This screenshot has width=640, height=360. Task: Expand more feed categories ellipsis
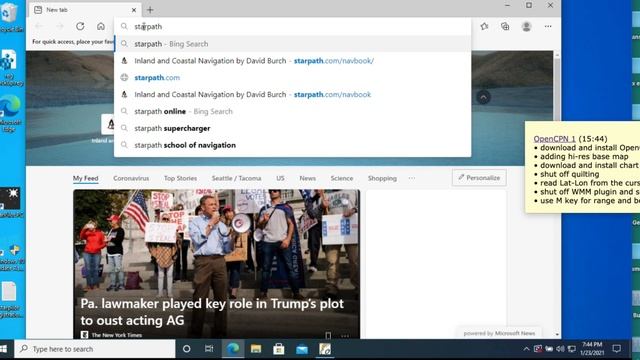tap(411, 178)
